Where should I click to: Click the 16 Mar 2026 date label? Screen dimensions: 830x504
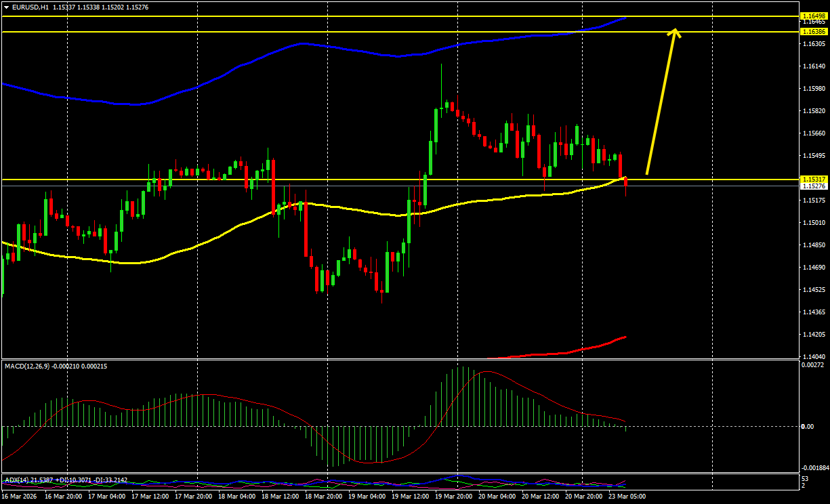point(18,497)
